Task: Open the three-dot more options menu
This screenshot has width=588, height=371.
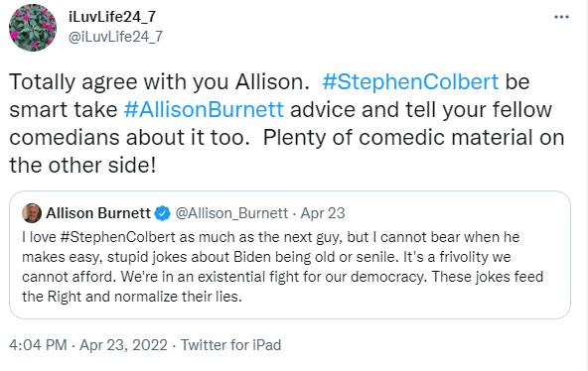Action: (561, 17)
